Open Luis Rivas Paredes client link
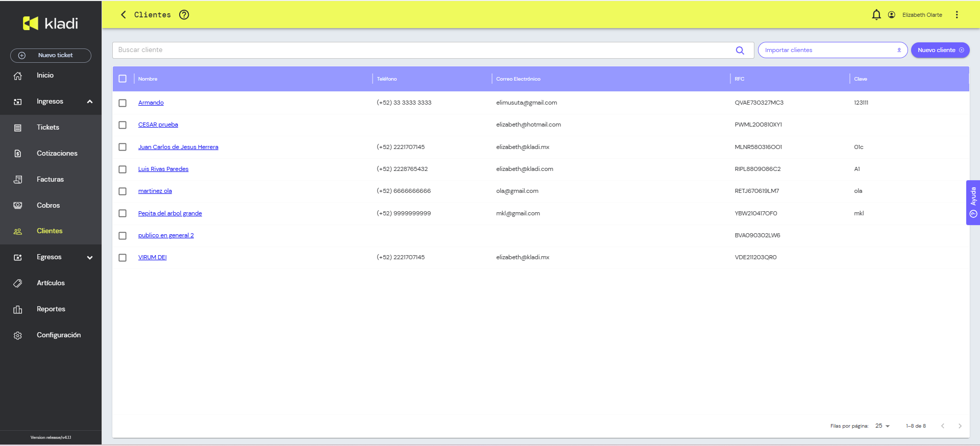The width and height of the screenshot is (980, 446). tap(163, 169)
